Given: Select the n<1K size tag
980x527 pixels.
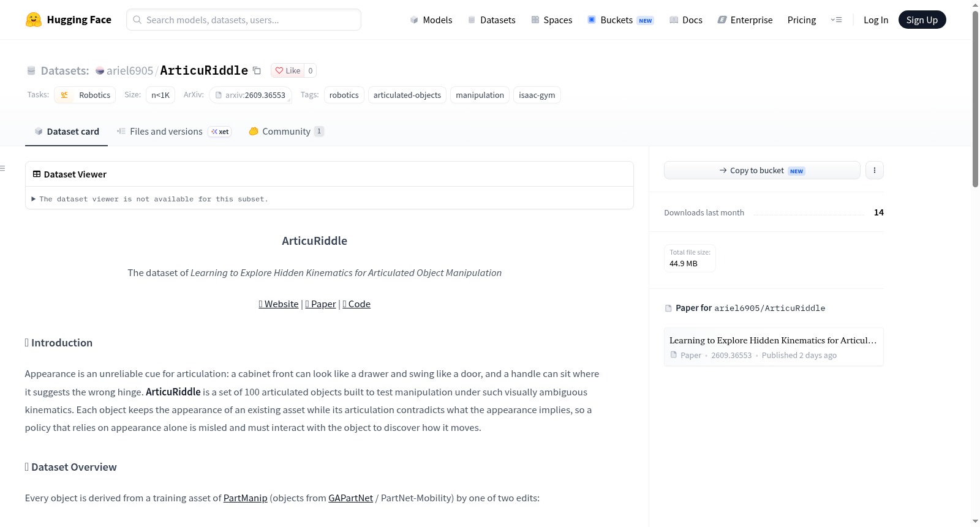Looking at the screenshot, I should (x=160, y=95).
